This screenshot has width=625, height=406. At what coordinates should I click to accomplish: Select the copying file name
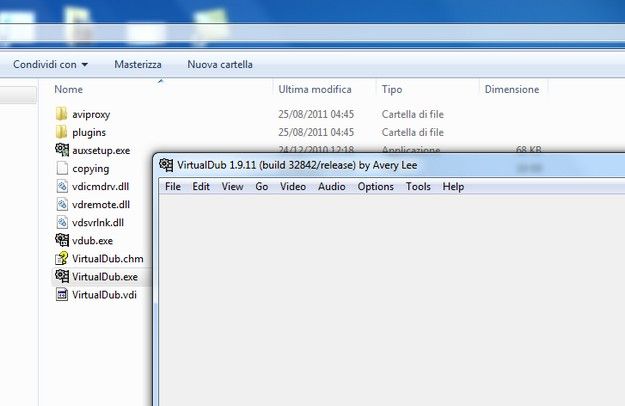90,169
